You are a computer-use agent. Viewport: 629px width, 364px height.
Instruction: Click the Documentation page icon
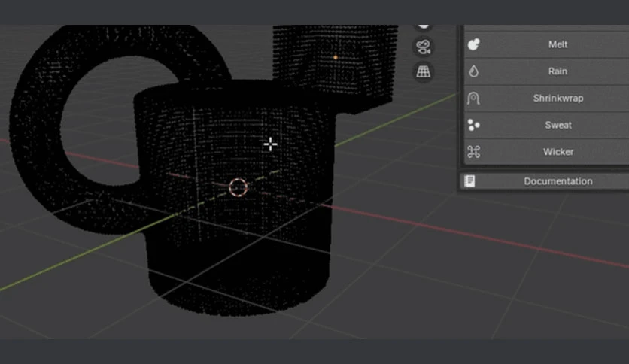tap(469, 181)
